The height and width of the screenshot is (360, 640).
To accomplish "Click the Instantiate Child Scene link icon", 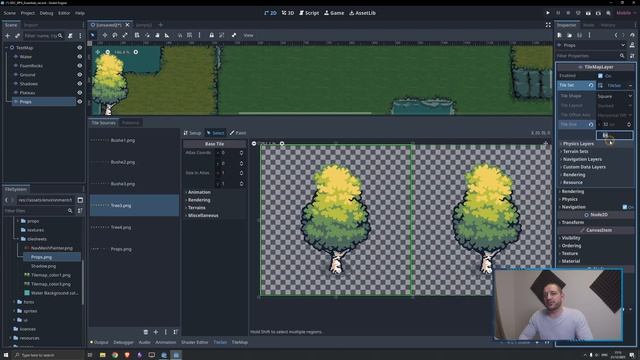I will click(18, 36).
